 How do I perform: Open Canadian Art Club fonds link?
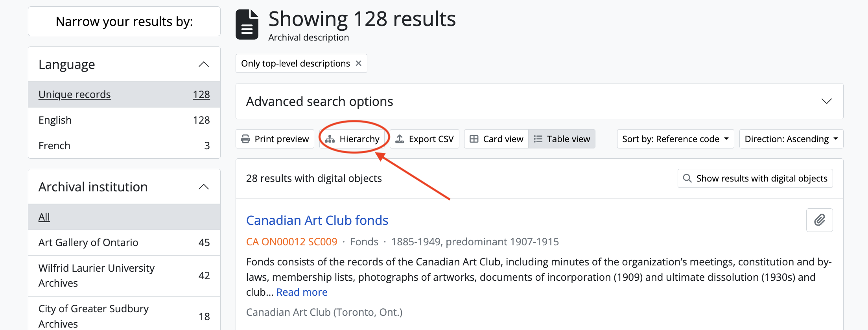(317, 220)
